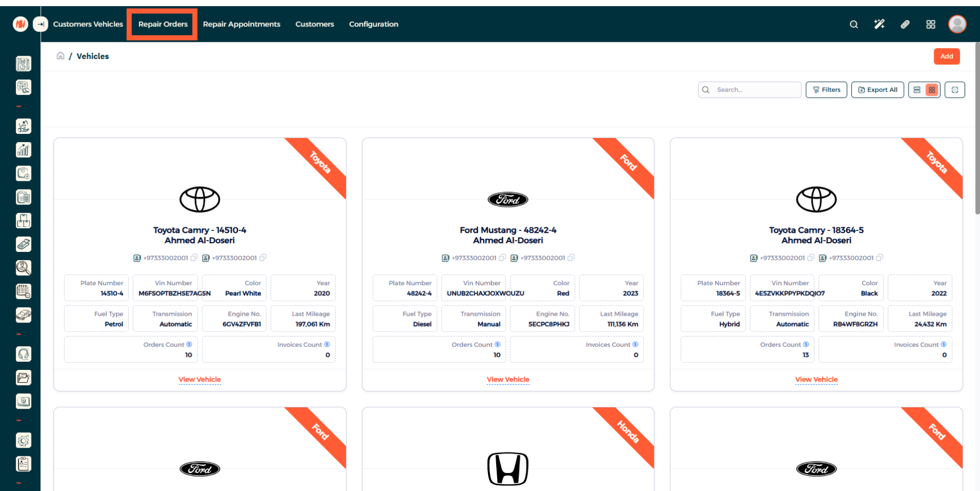Toggle fullscreen mode button

click(954, 90)
